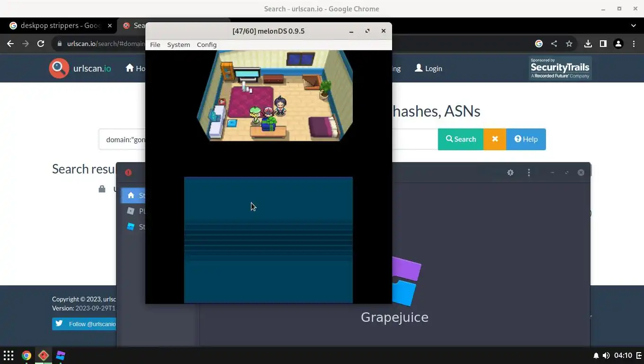The image size is (644, 364).
Task: Open the File menu in melonDS
Action: tap(155, 45)
